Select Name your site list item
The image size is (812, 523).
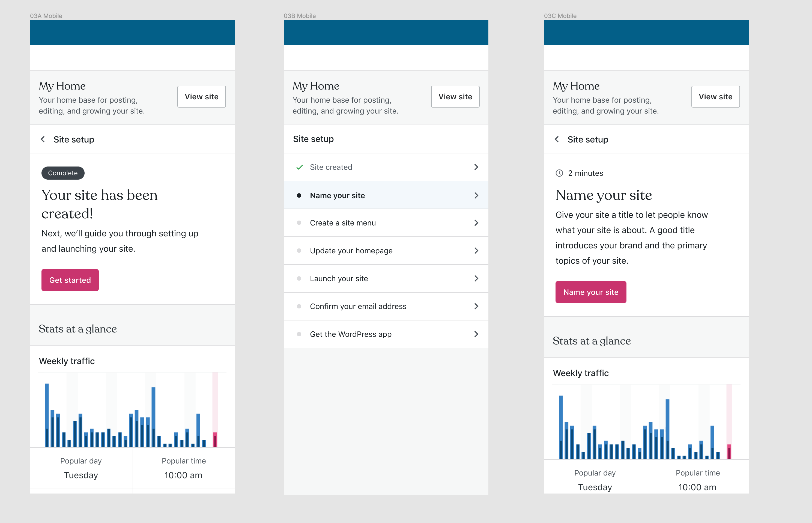pyautogui.click(x=338, y=195)
